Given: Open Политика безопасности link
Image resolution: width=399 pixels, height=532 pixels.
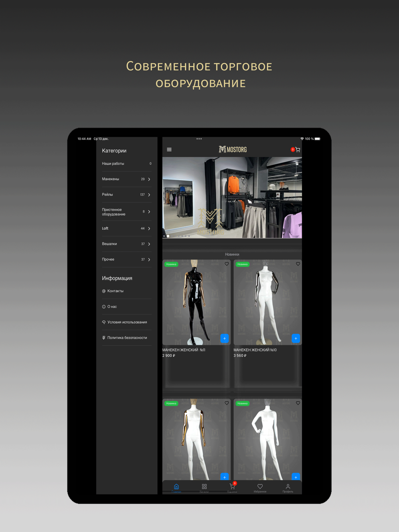Looking at the screenshot, I should pyautogui.click(x=126, y=338).
